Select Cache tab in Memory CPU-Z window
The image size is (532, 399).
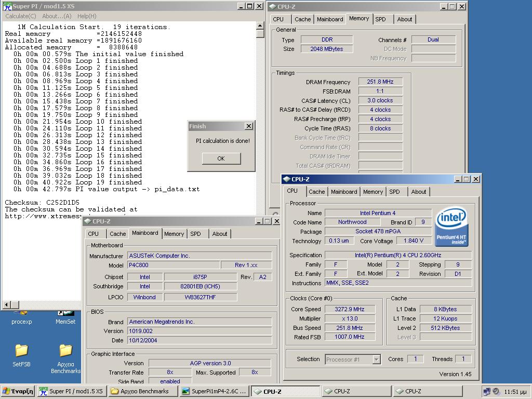tap(303, 19)
